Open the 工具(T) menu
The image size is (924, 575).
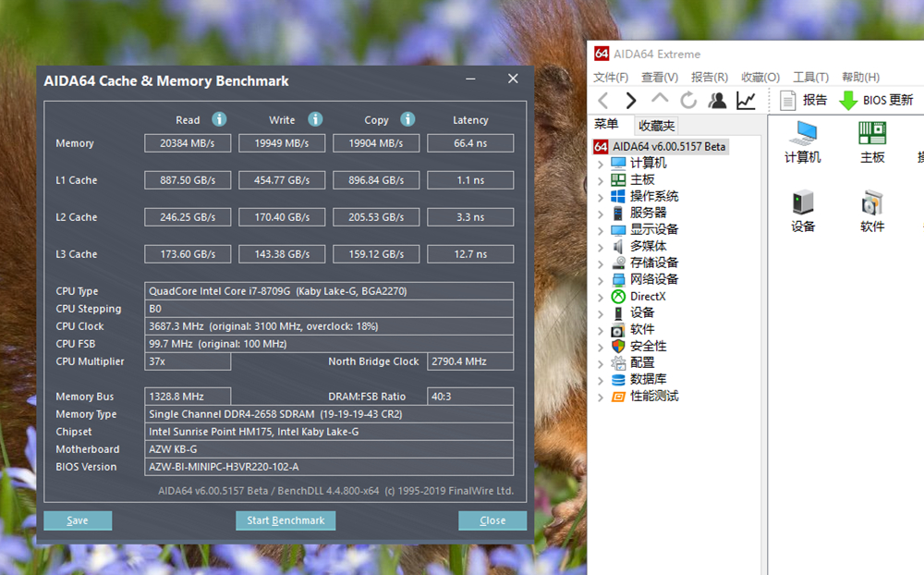tap(810, 78)
